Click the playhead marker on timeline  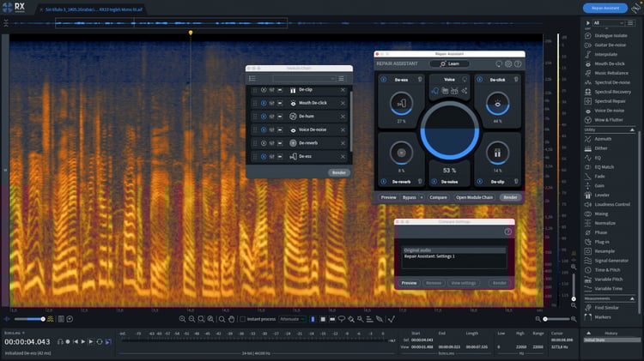[191, 33]
